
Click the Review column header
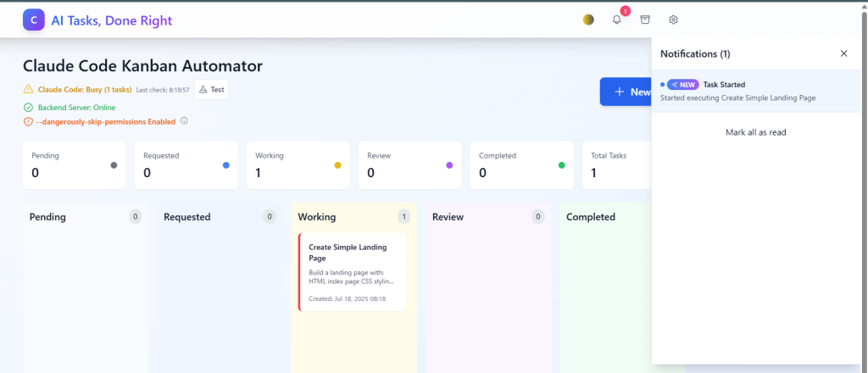[x=448, y=217]
